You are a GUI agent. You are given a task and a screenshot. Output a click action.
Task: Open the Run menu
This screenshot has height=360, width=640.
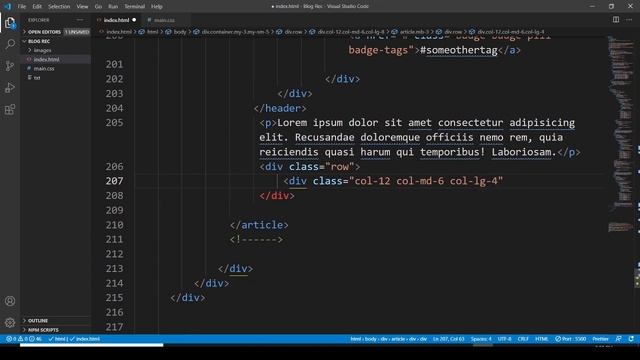tap(113, 7)
